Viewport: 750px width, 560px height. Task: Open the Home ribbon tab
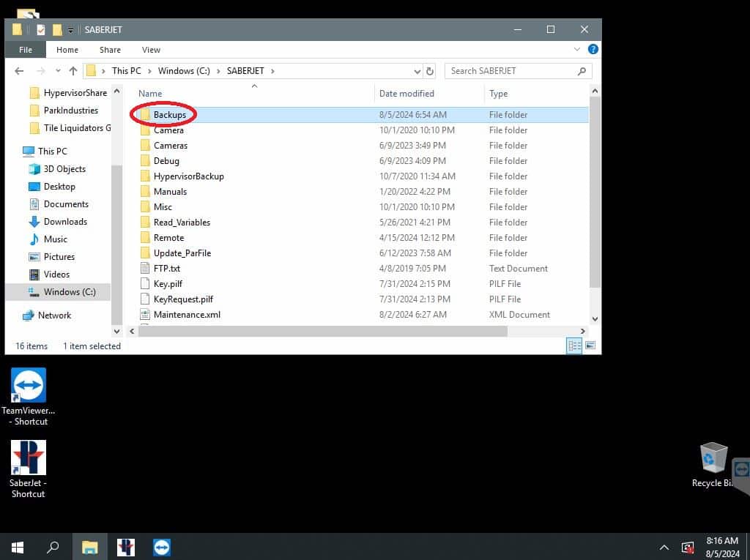point(67,50)
